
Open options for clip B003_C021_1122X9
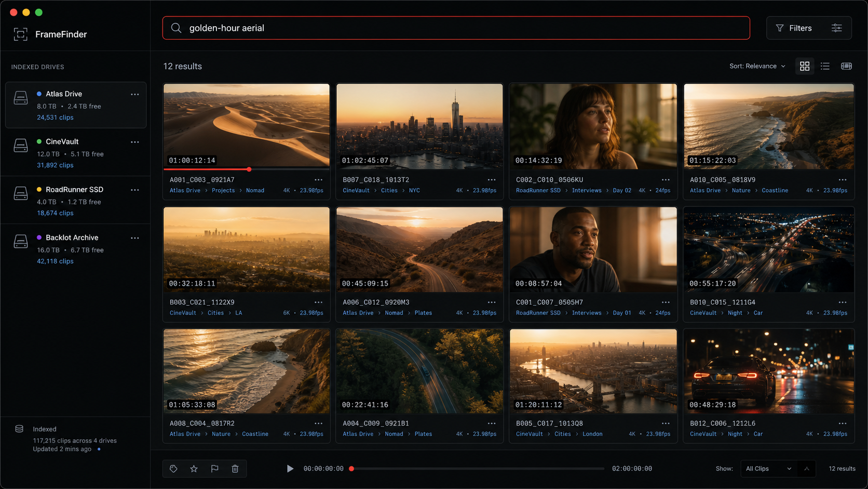[318, 302]
